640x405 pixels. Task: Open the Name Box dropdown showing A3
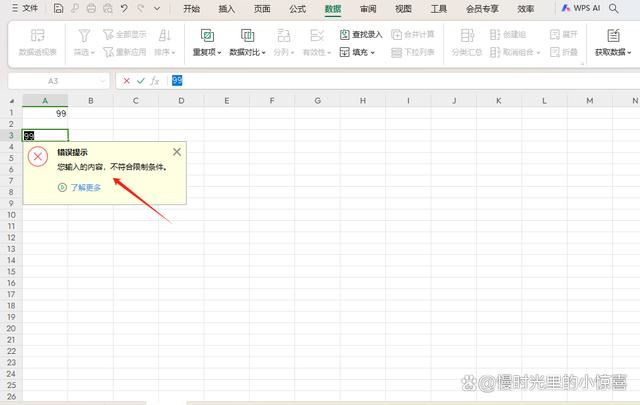(104, 80)
